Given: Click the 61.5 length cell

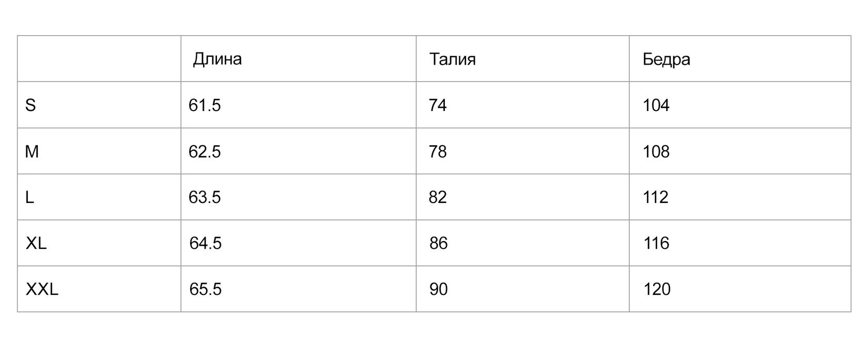Looking at the screenshot, I should (205, 105).
